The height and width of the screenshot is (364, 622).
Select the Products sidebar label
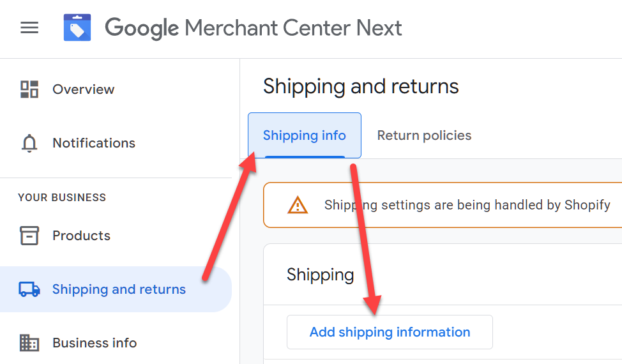click(81, 236)
